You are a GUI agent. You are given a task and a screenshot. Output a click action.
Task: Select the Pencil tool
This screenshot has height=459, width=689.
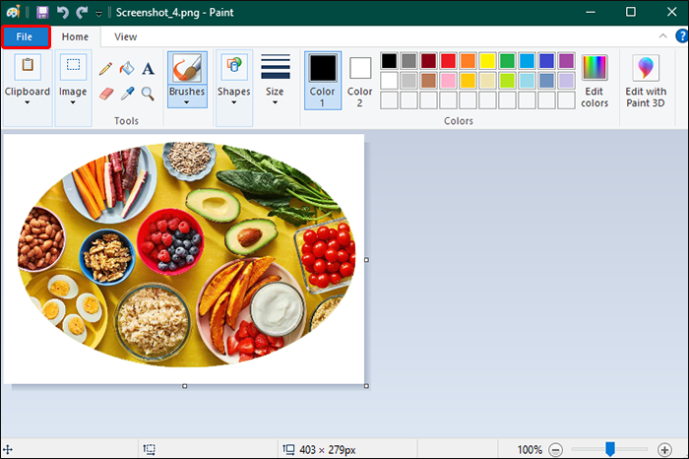pyautogui.click(x=105, y=69)
